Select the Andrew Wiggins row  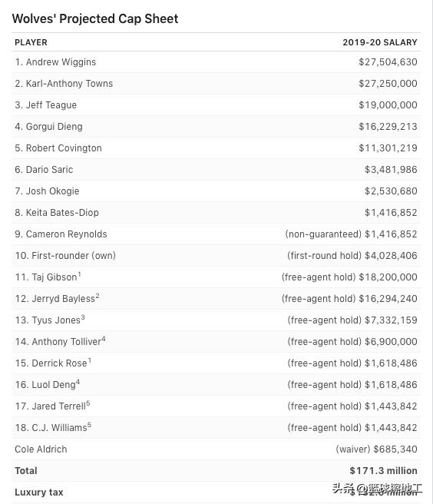point(216,62)
